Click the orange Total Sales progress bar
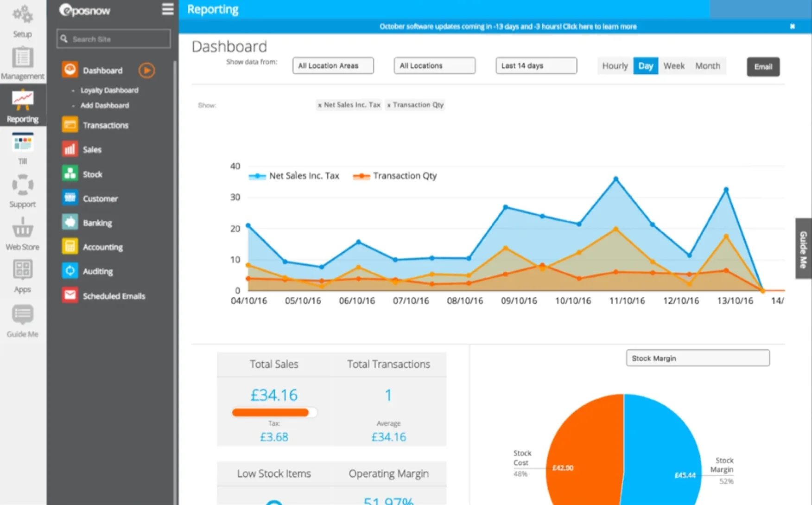The width and height of the screenshot is (812, 505). click(x=271, y=412)
